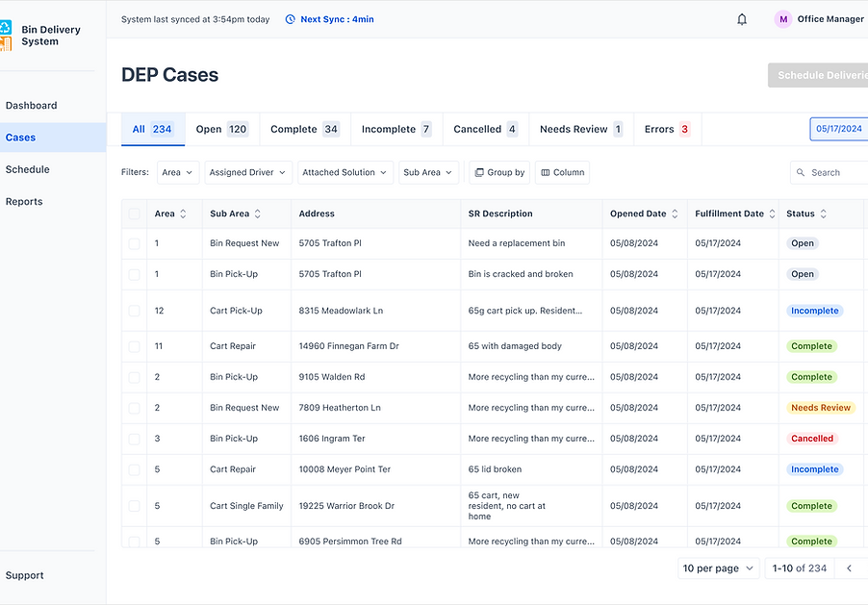The width and height of the screenshot is (868, 605).
Task: Click the Bin Delivery System logo
Action: click(x=6, y=36)
